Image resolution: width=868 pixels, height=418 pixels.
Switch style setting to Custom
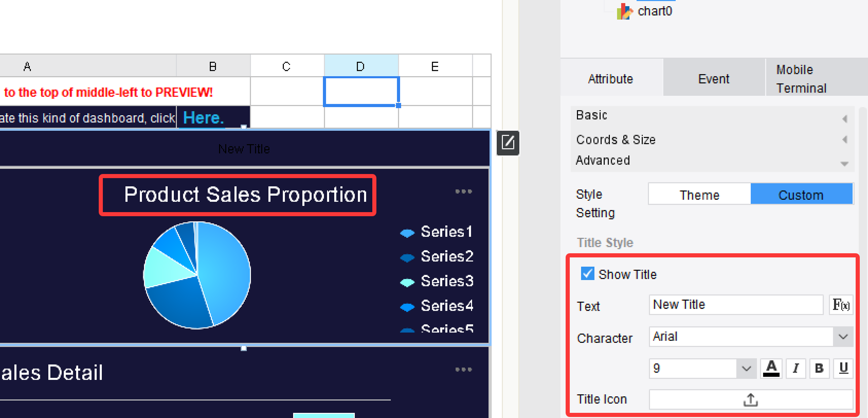[x=801, y=195]
